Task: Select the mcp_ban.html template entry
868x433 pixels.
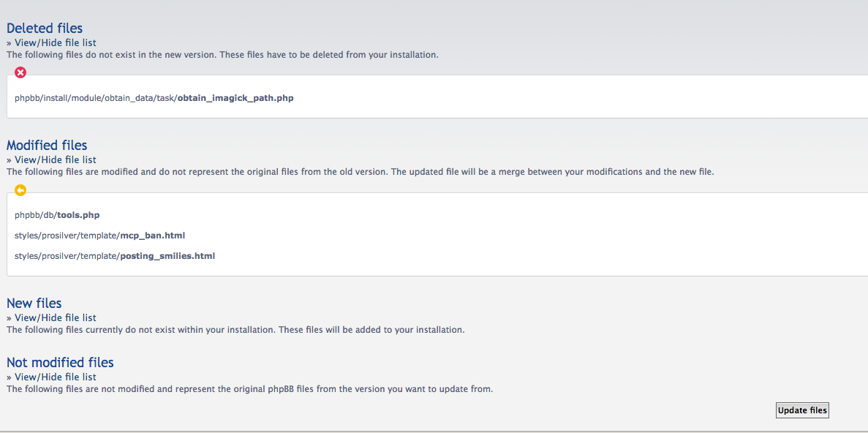Action: click(x=99, y=236)
